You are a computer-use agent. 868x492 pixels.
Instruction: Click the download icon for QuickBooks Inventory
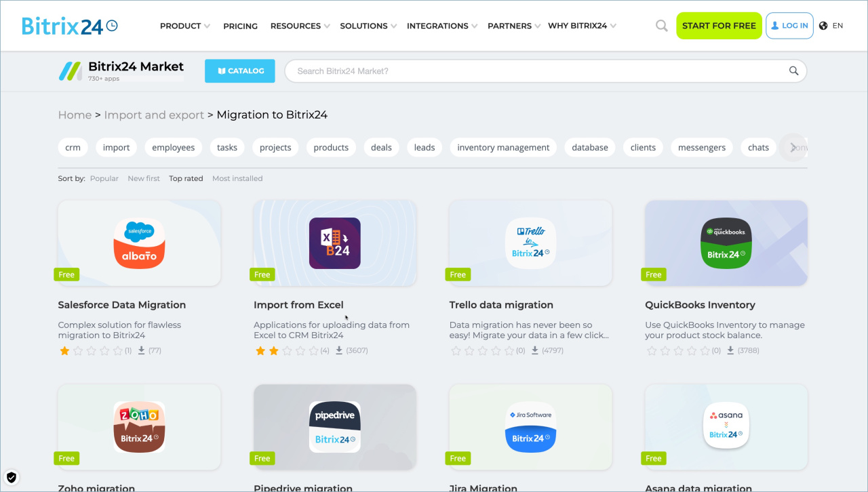click(x=730, y=350)
